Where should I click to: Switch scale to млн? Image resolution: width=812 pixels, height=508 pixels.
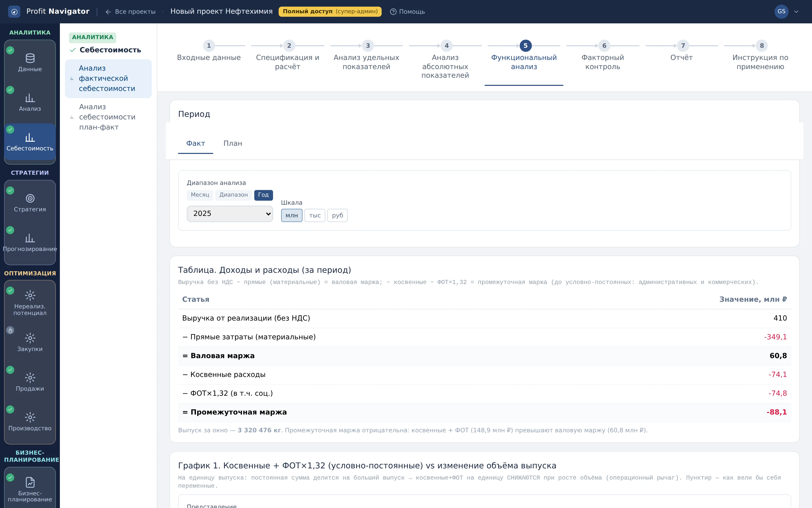pos(292,215)
